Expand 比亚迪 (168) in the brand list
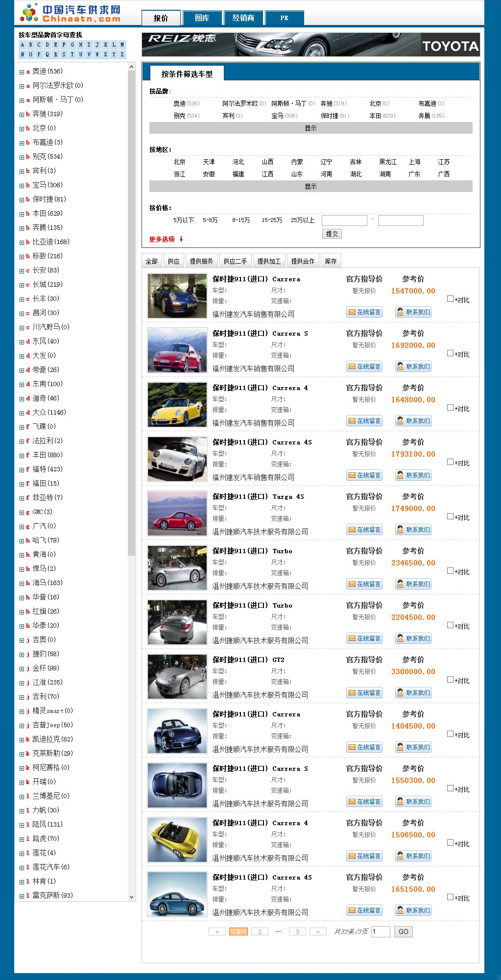This screenshot has width=501, height=980. (x=22, y=243)
